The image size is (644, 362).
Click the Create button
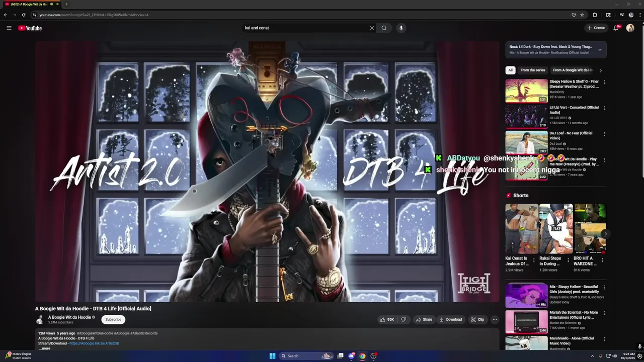(596, 28)
